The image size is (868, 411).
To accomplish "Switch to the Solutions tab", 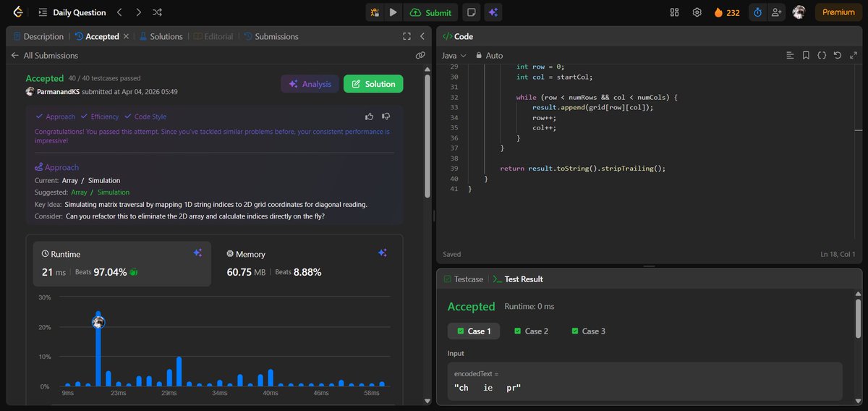I will tap(161, 36).
